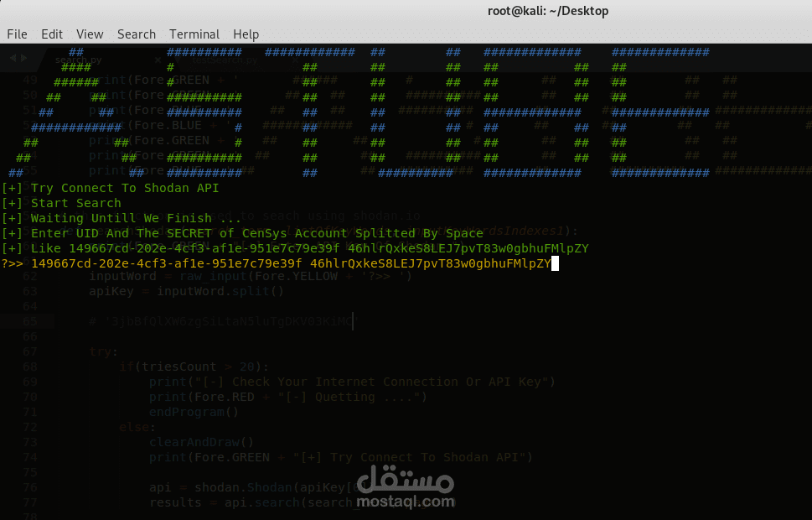Image resolution: width=812 pixels, height=520 pixels.
Task: Open the Edit menu
Action: click(52, 34)
